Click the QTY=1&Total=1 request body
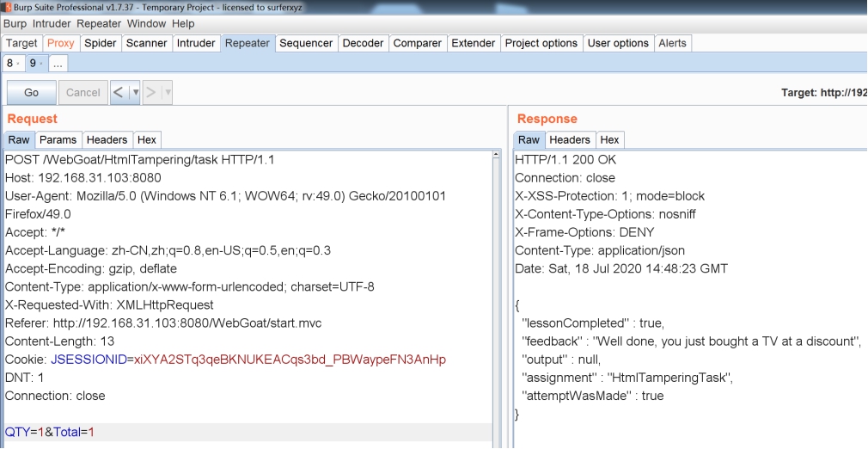 pos(50,433)
